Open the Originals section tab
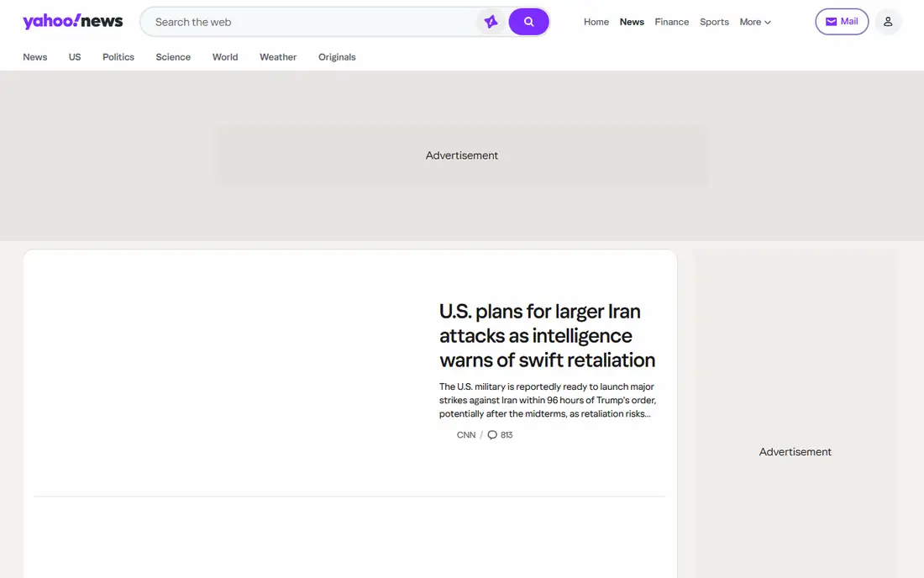The image size is (924, 578). [x=337, y=57]
